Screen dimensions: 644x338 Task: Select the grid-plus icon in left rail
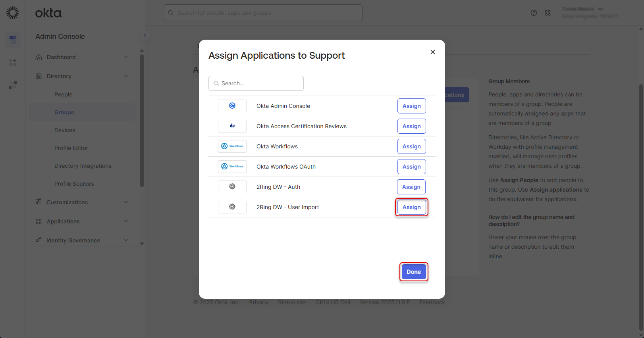click(x=13, y=62)
